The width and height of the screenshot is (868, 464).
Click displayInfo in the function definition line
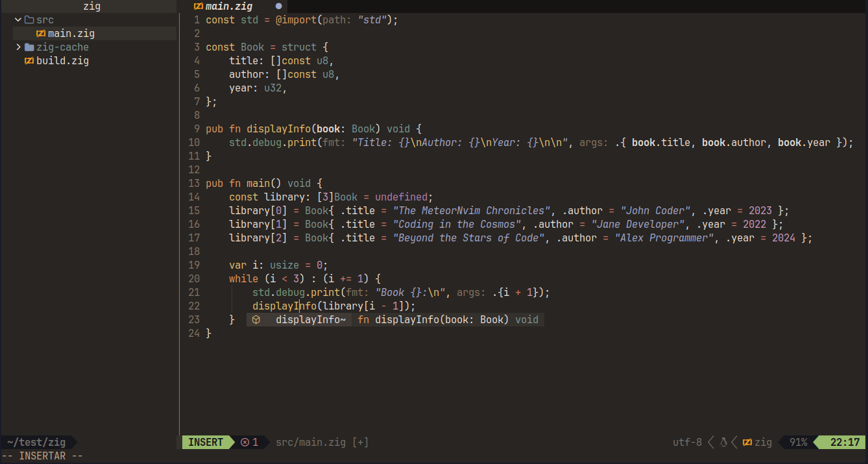pyautogui.click(x=278, y=129)
